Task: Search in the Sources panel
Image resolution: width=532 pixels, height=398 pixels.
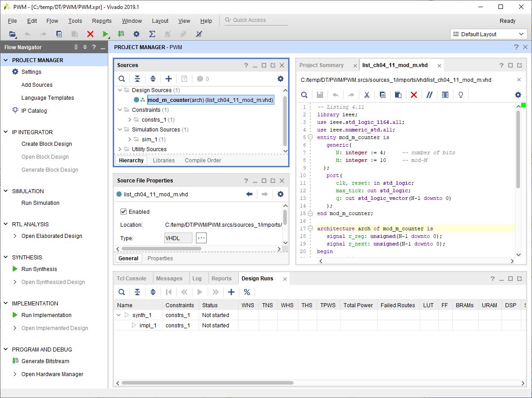Action: [x=122, y=79]
